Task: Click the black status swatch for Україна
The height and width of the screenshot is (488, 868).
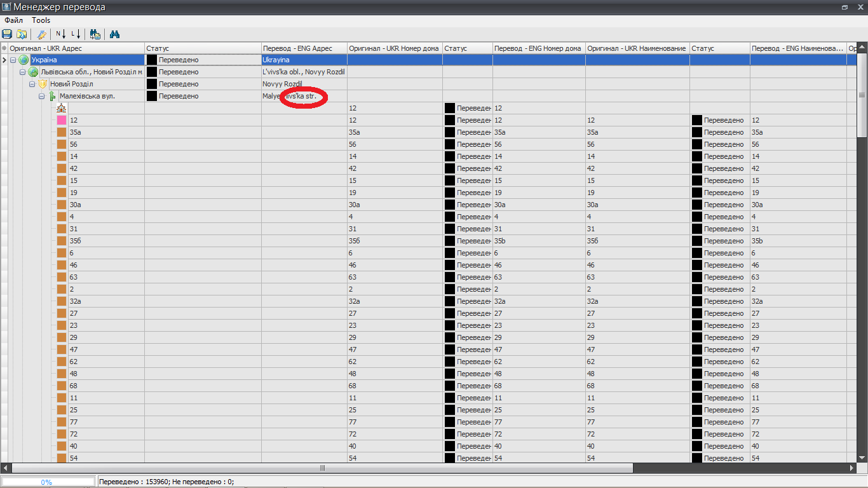Action: pos(152,60)
